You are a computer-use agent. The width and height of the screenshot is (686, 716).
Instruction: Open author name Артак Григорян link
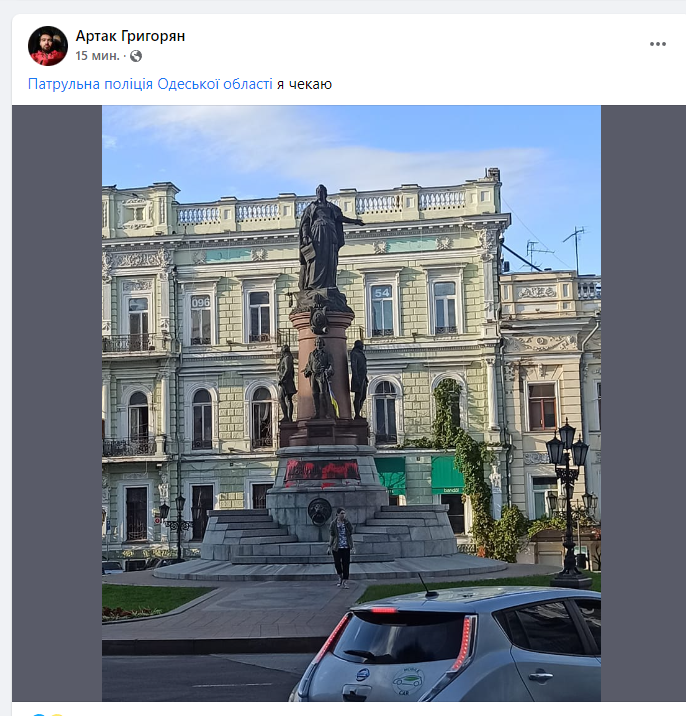pos(130,36)
